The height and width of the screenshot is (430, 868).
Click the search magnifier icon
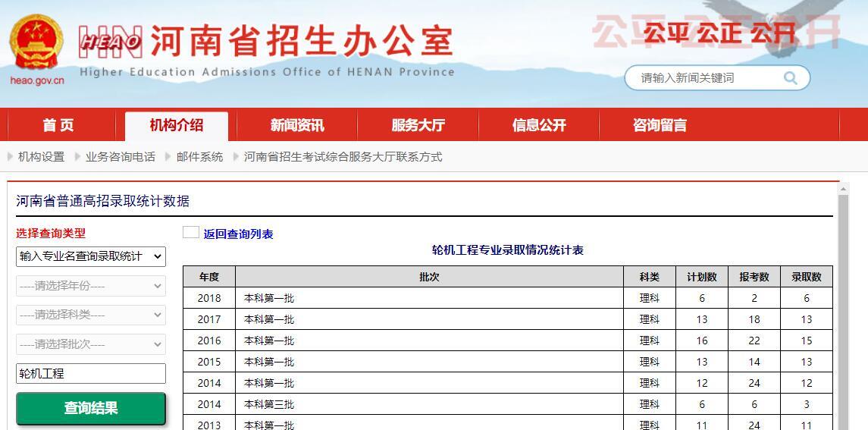791,78
